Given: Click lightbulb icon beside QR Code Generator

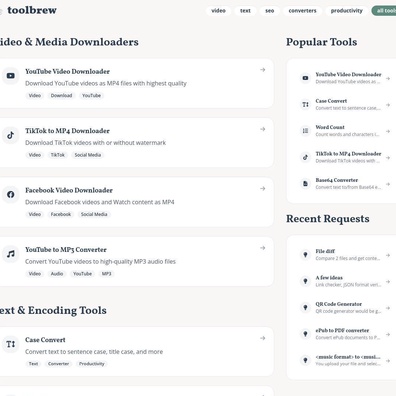Looking at the screenshot, I should coord(305,307).
